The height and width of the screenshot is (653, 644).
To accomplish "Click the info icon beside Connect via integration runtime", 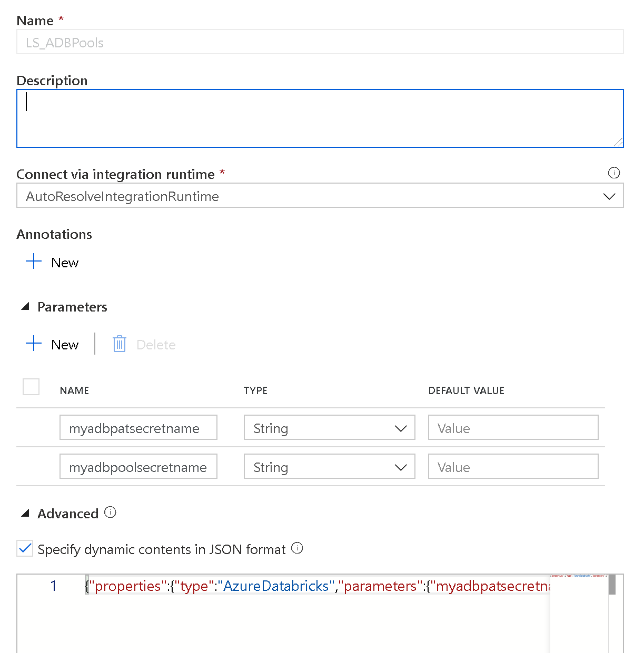I will 614,173.
